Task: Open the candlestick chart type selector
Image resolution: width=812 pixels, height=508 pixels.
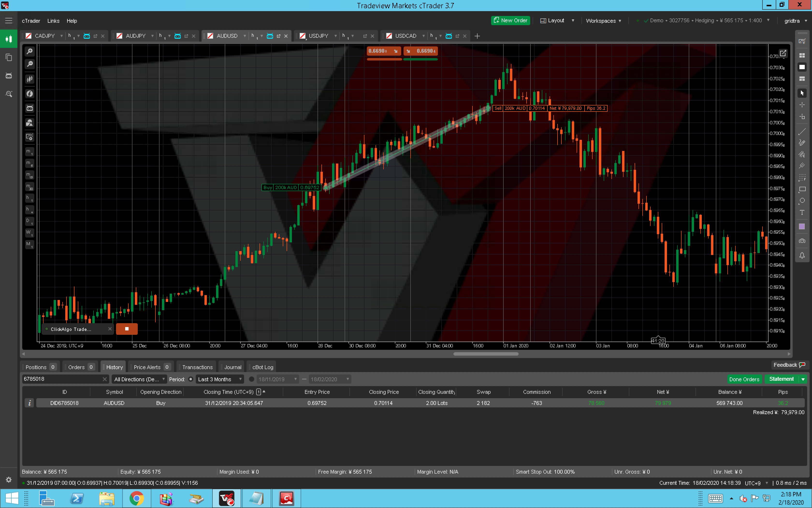Action: (x=29, y=79)
